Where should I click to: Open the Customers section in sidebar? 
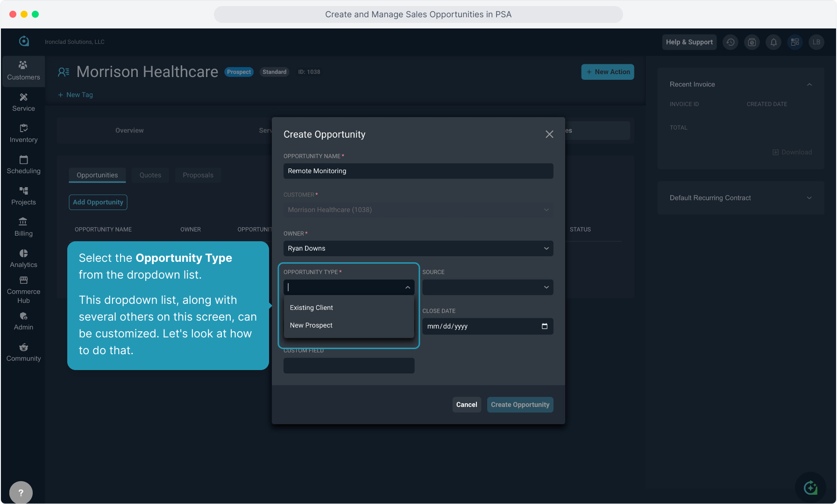coord(23,71)
